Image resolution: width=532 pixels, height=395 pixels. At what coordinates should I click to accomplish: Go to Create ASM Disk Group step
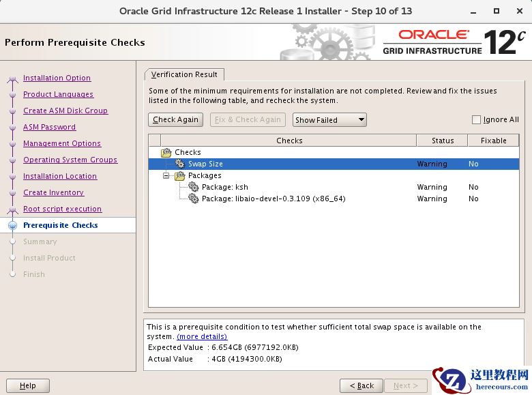[x=65, y=111]
